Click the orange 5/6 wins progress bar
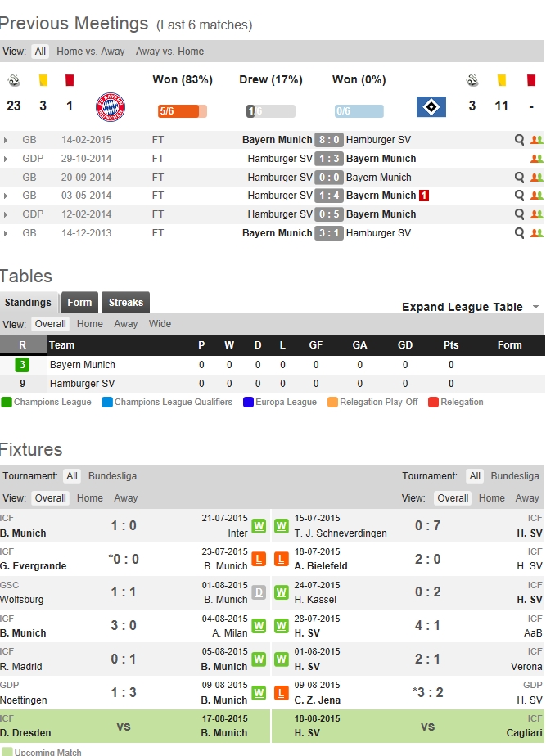The width and height of the screenshot is (546, 756). [182, 111]
